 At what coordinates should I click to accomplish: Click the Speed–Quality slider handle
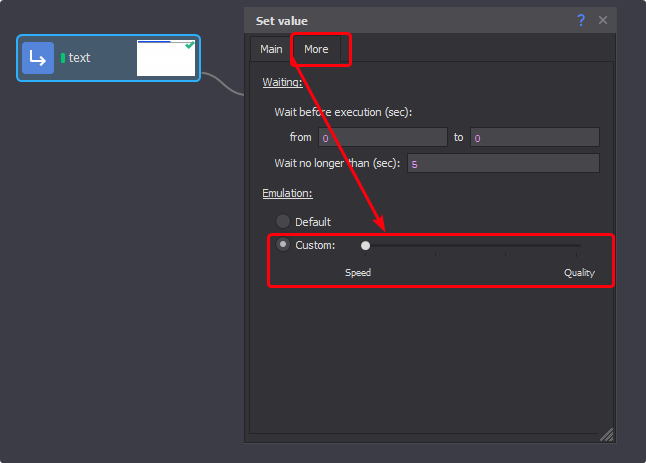click(365, 246)
